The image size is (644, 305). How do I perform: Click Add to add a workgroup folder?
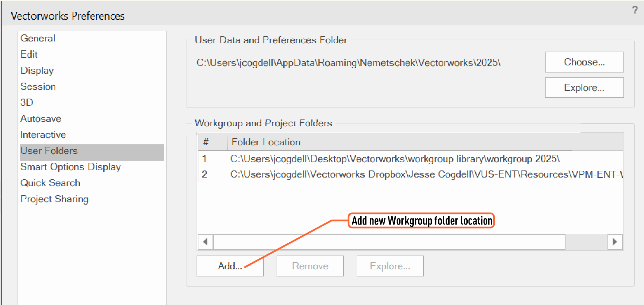pos(230,266)
